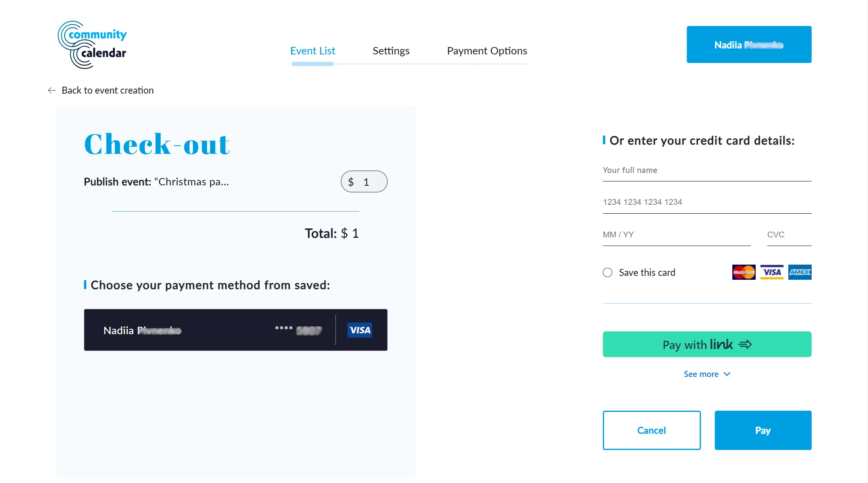The height and width of the screenshot is (483, 868).
Task: Click Back to event creation
Action: (107, 90)
